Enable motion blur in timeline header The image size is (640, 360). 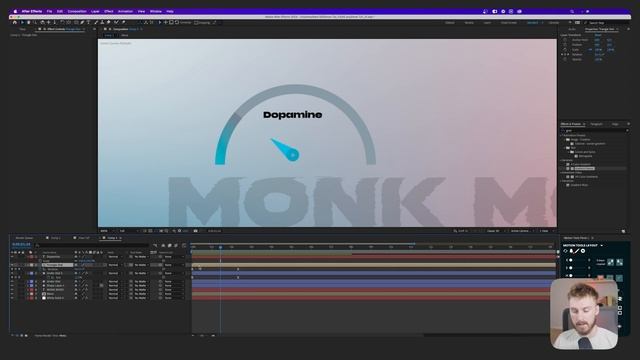coord(176,246)
